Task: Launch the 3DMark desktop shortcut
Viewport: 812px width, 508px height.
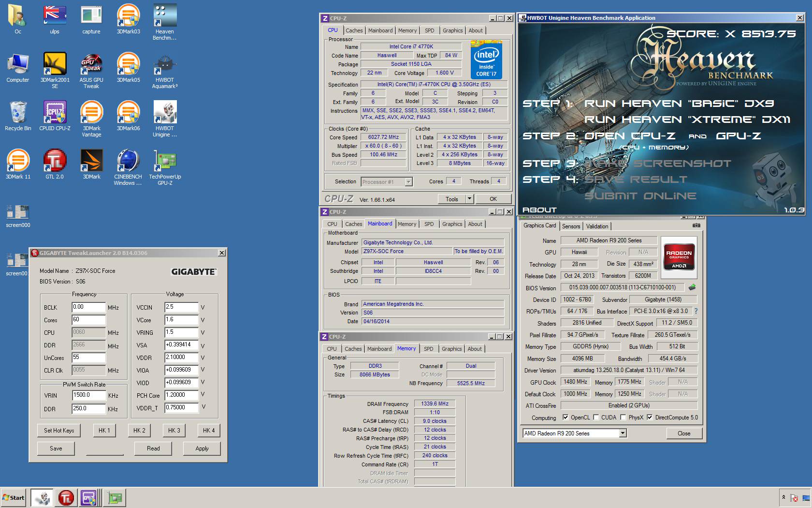Action: tap(91, 164)
